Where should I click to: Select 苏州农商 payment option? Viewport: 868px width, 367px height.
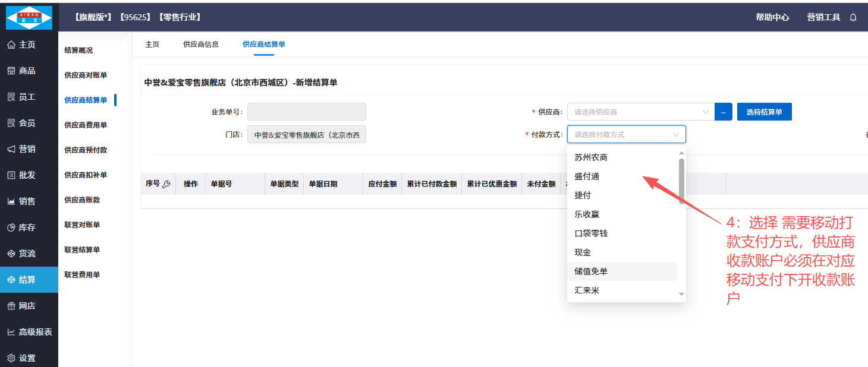coord(622,157)
